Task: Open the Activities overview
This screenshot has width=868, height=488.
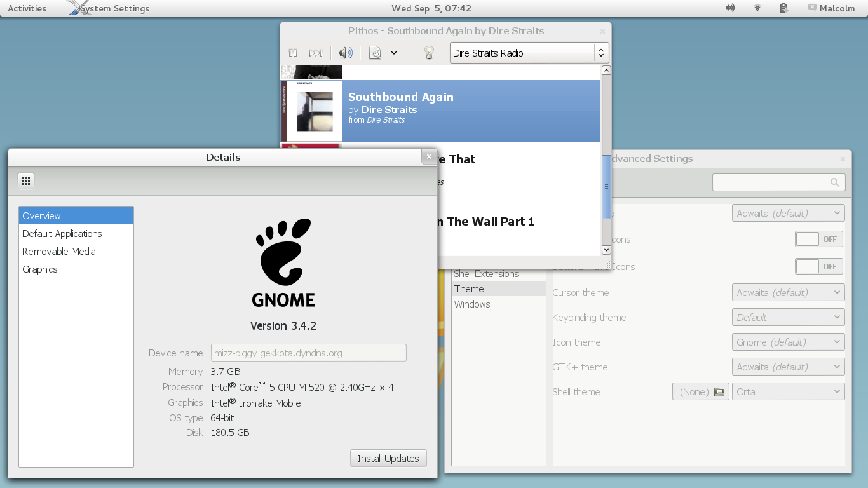Action: coord(27,8)
